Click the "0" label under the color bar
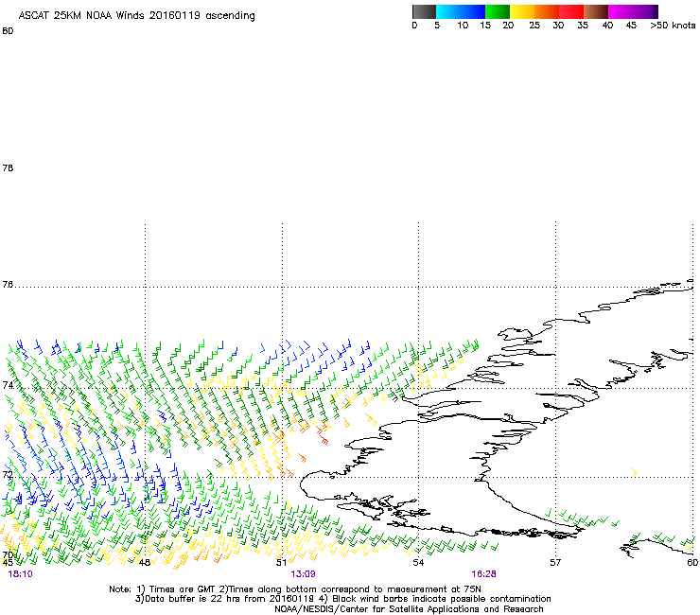The image size is (700, 615). (x=414, y=26)
